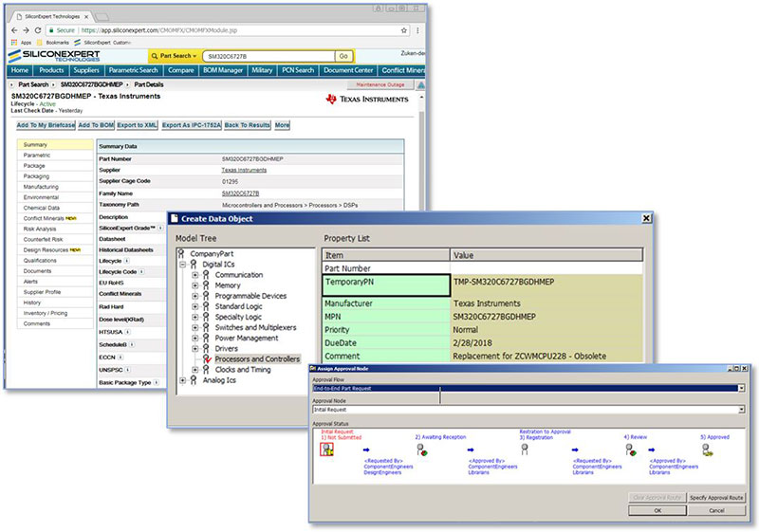Click the Registration approval node icon
Viewport: 759px width, 532px height.
tap(524, 449)
